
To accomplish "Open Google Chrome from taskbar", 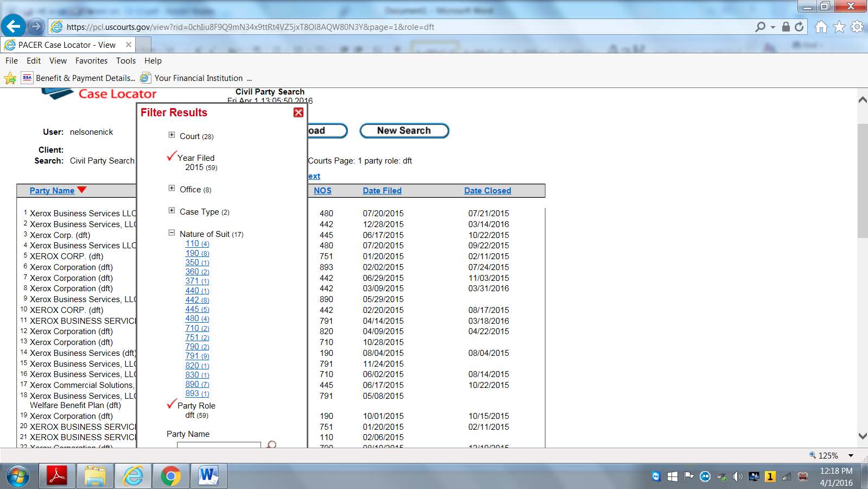I will pos(170,477).
